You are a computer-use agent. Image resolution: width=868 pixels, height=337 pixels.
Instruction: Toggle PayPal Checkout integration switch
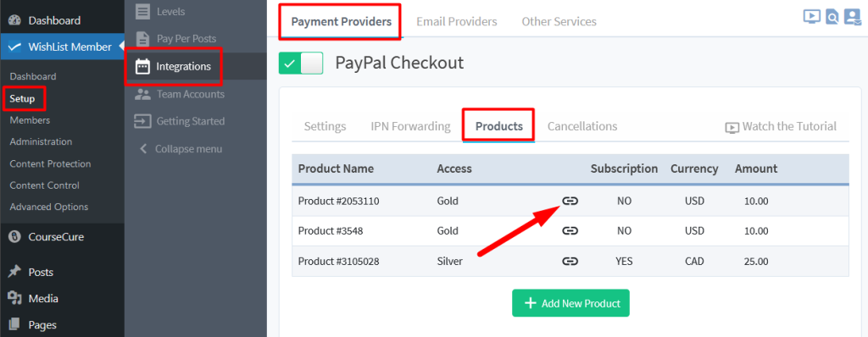point(301,64)
